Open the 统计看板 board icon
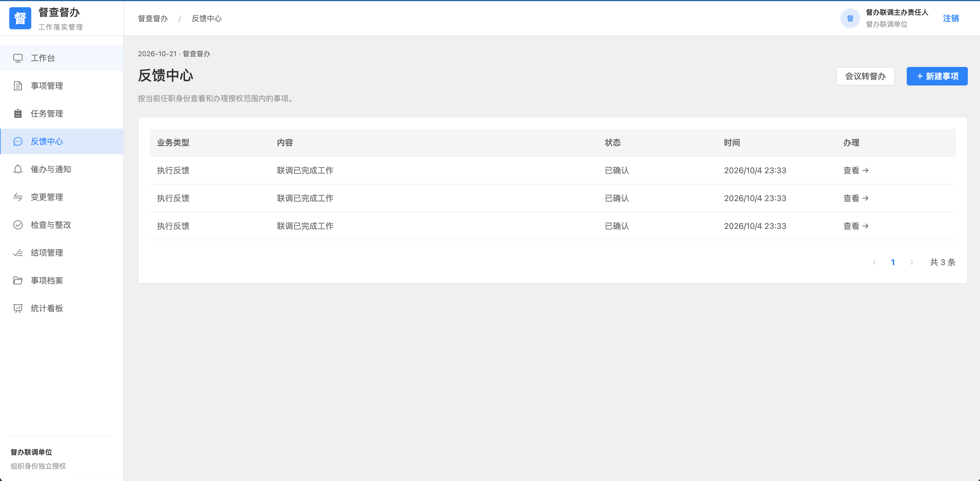Viewport: 980px width, 481px height. tap(18, 308)
